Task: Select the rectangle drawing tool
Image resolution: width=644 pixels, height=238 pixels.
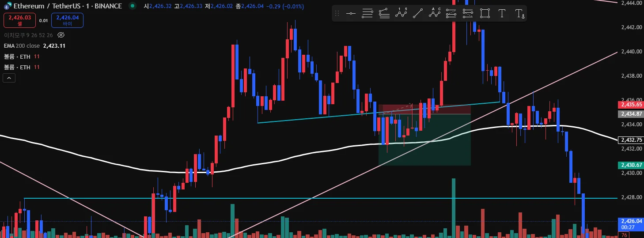Action: 485,14
